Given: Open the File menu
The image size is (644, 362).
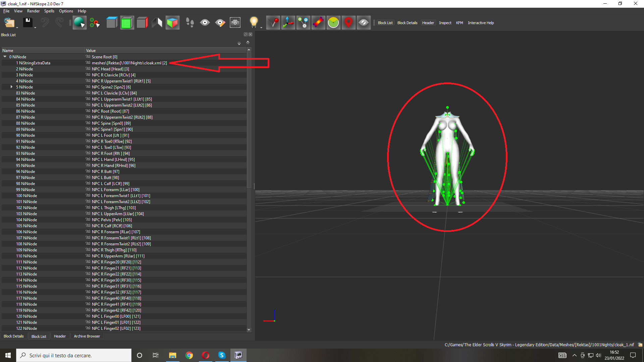Looking at the screenshot, I should (6, 11).
